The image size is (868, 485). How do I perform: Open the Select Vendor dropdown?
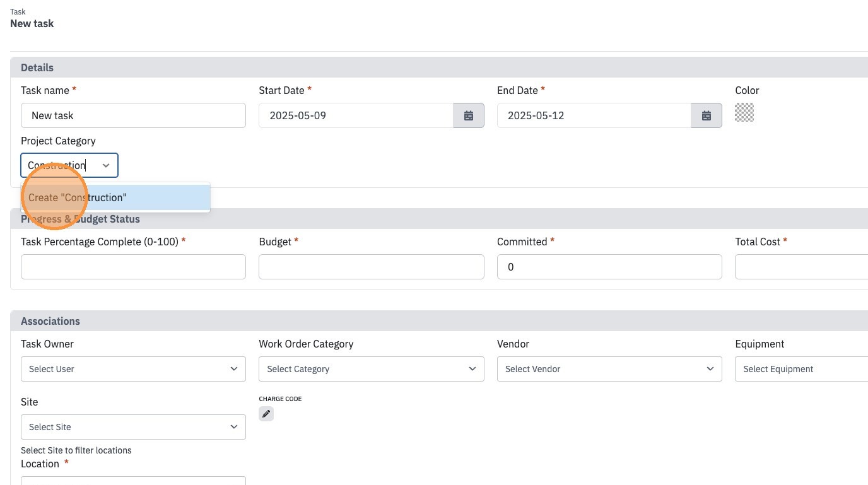[x=609, y=369]
